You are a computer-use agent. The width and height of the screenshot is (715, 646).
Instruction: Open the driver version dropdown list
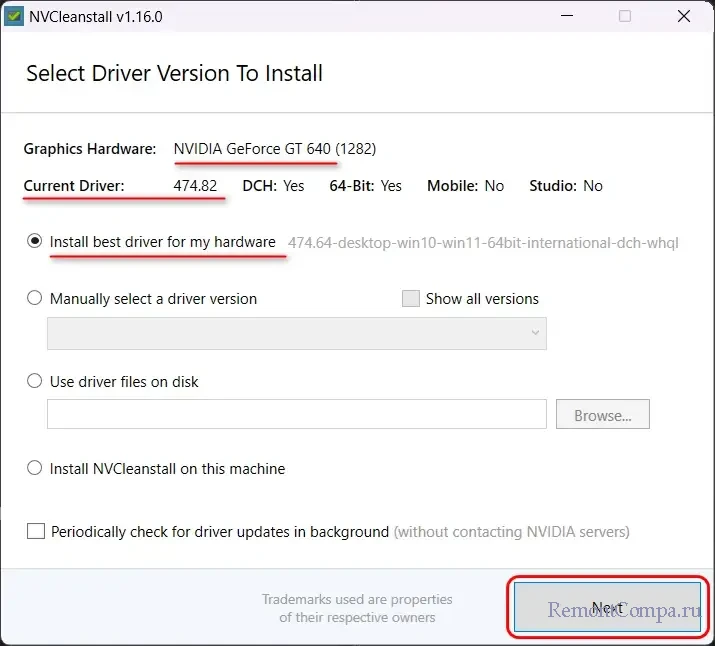point(296,333)
